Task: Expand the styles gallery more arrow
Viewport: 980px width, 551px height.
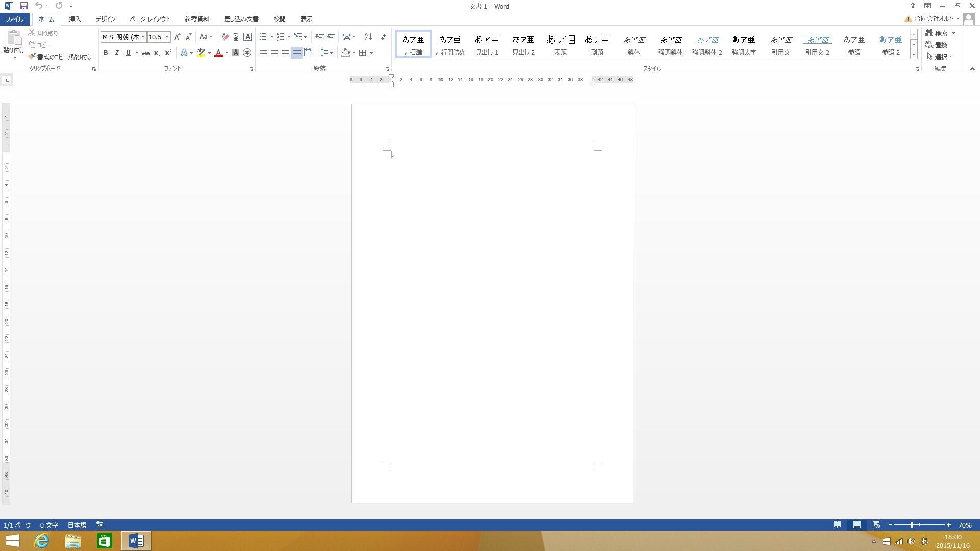Action: [914, 54]
